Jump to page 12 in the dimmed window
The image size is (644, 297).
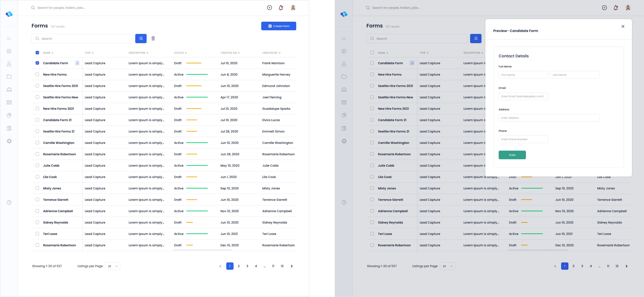617,266
